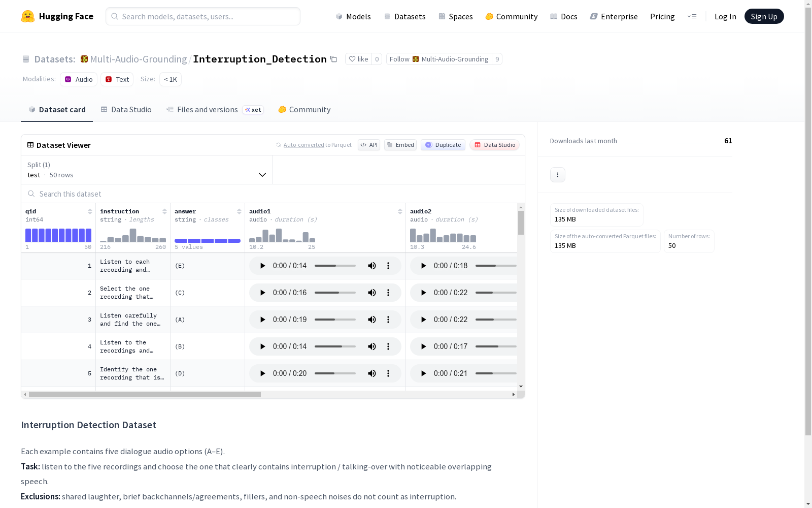Screen dimensions: 812x508
Task: Open the three-dot menu in the downloads sidebar
Action: tap(558, 175)
